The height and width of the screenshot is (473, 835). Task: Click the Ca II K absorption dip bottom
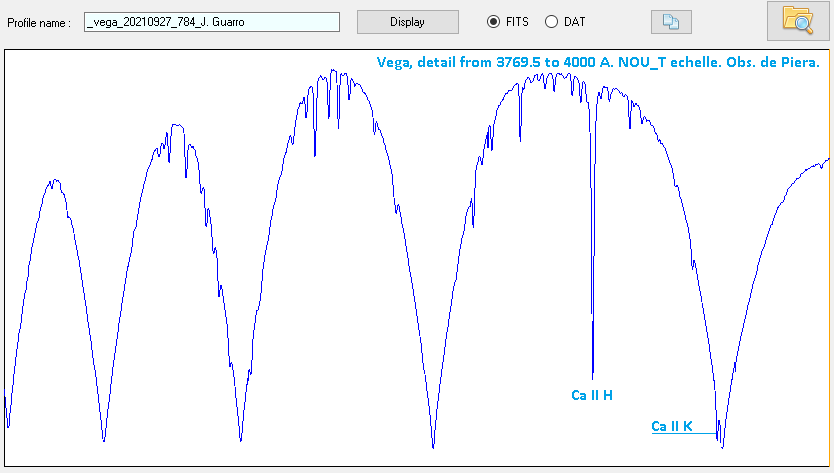tap(722, 446)
